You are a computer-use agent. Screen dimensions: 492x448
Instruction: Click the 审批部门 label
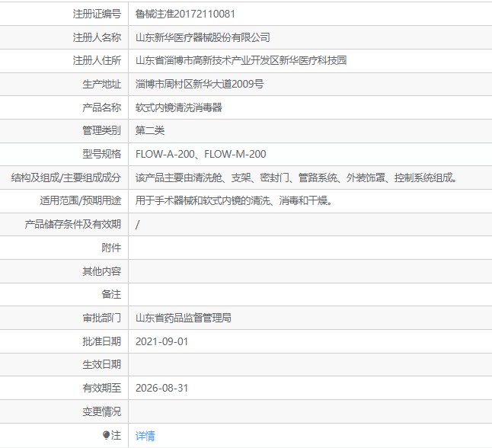click(x=101, y=318)
